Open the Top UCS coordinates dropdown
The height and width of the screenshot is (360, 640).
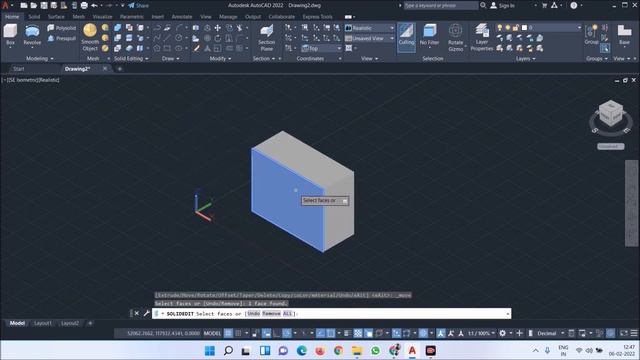pyautogui.click(x=322, y=48)
